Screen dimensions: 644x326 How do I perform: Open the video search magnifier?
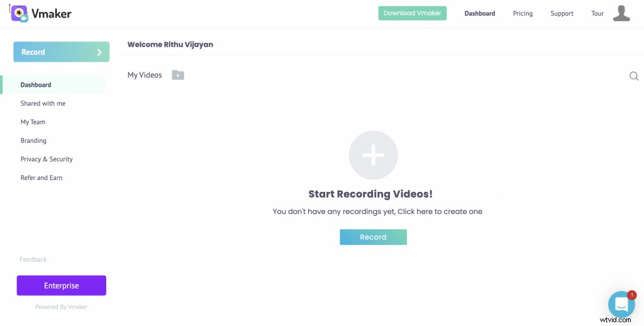pyautogui.click(x=634, y=76)
